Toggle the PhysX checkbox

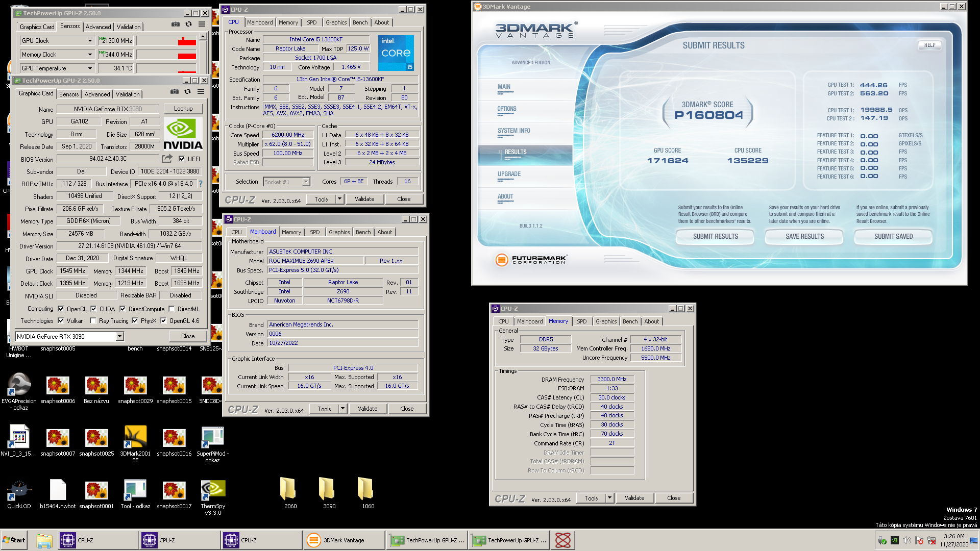(x=135, y=320)
